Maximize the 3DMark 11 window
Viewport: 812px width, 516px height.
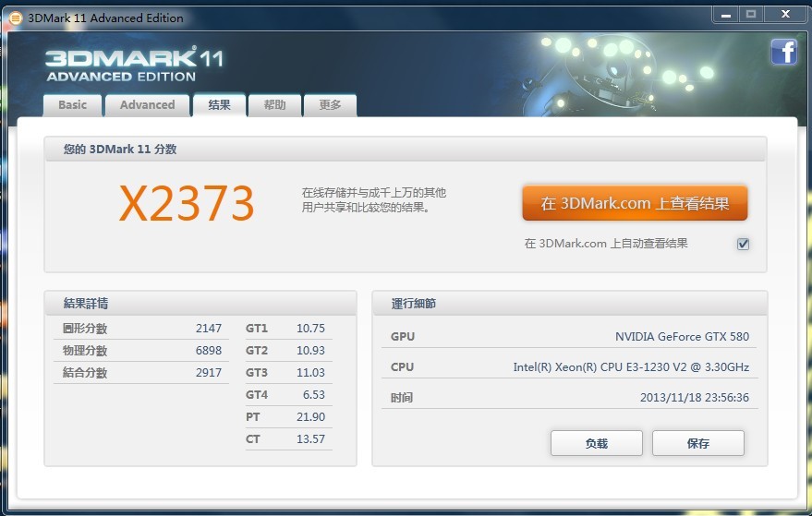point(751,15)
